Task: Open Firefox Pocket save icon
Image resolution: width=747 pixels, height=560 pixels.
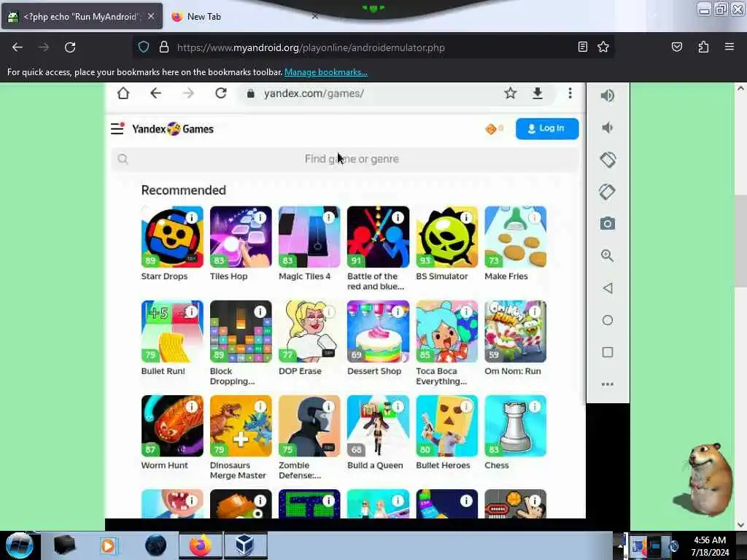Action: tap(676, 47)
